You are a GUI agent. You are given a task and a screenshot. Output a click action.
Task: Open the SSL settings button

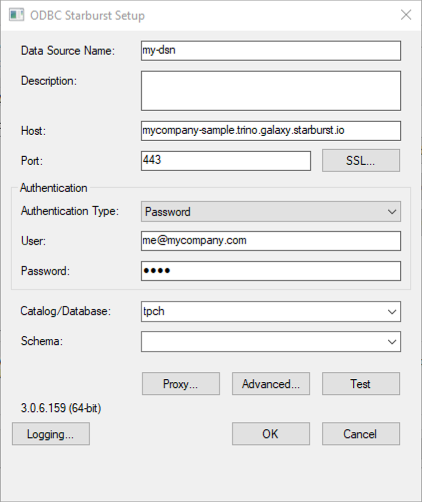click(361, 161)
